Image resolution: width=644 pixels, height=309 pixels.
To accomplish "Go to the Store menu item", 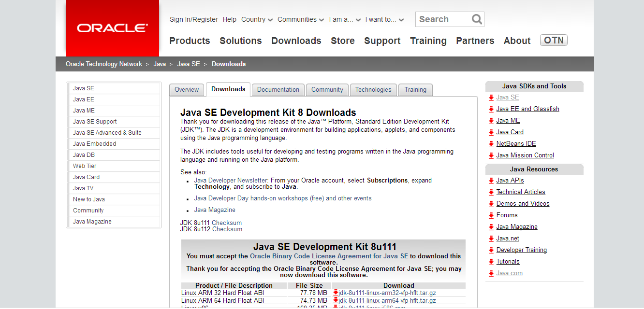I will tap(343, 41).
